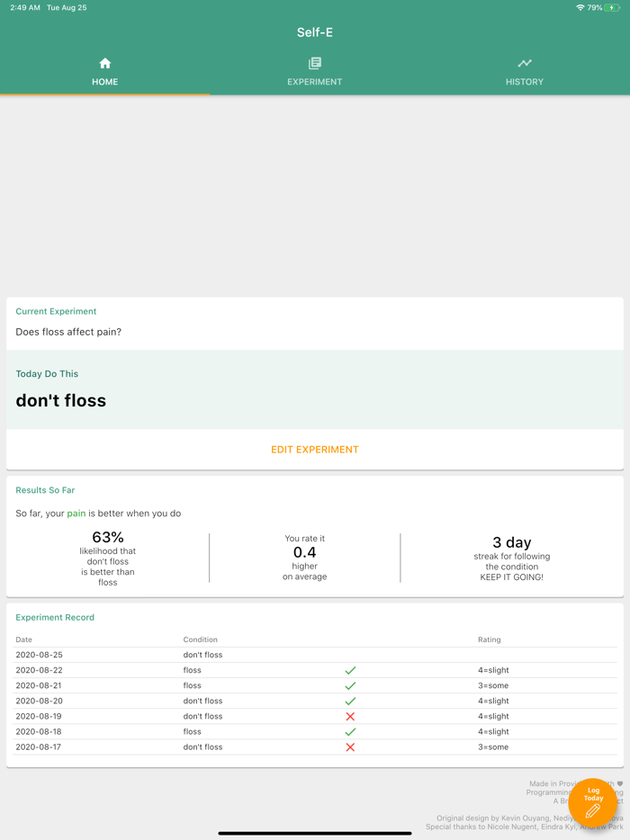Open the History tab

point(525,72)
